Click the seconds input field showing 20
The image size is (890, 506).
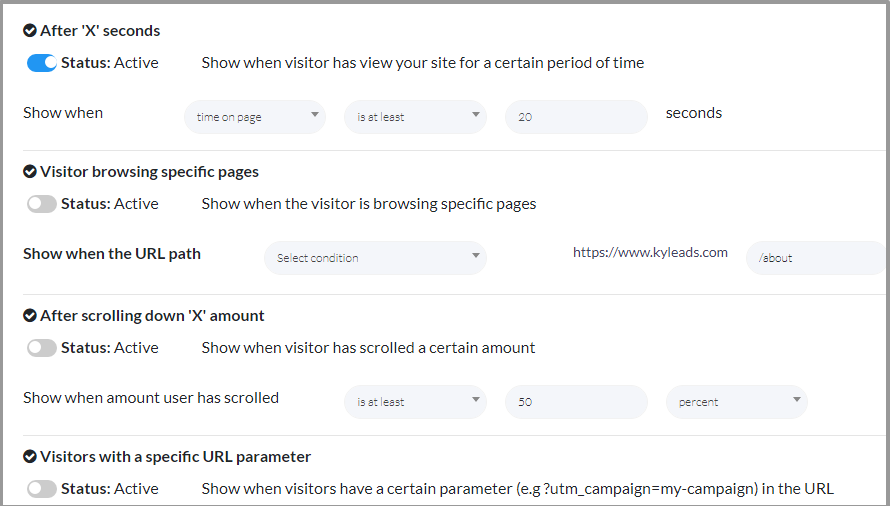point(576,117)
